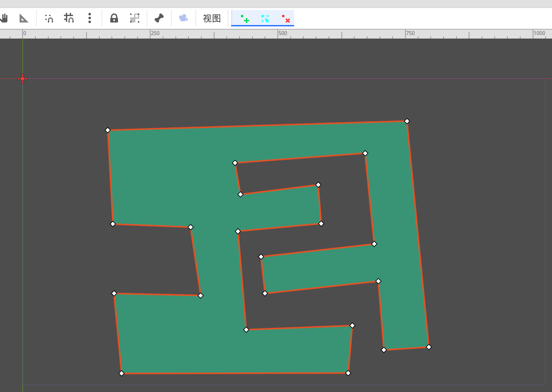This screenshot has width=552, height=392.
Task: Select the Edit Points tool
Action: coord(265,18)
